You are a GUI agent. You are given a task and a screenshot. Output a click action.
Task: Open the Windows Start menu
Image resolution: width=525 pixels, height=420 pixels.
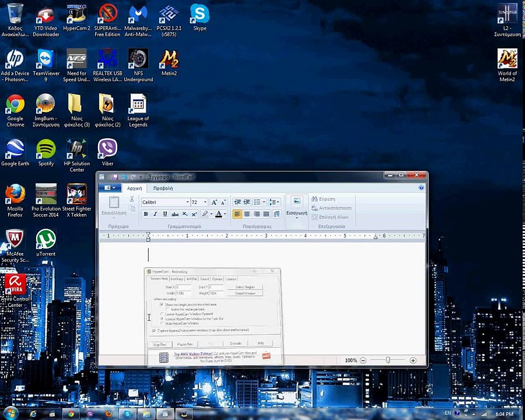click(10, 414)
